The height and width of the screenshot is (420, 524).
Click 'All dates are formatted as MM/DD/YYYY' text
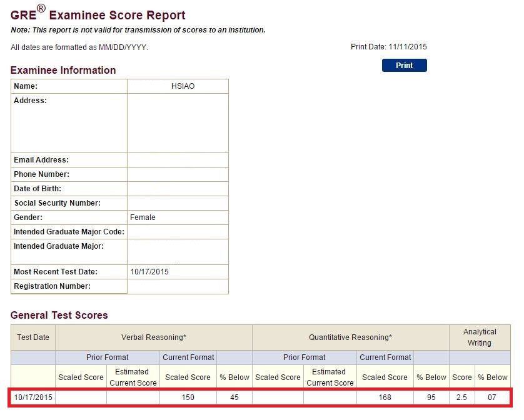pyautogui.click(x=79, y=47)
